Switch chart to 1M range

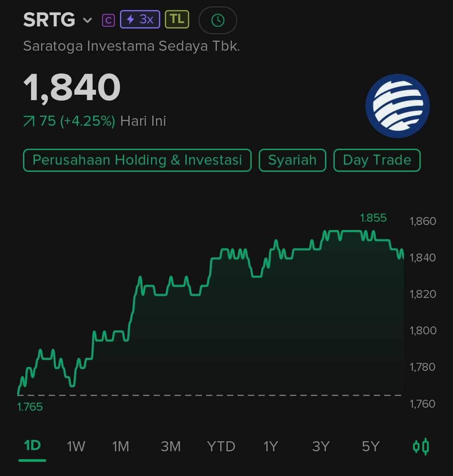coord(121,447)
